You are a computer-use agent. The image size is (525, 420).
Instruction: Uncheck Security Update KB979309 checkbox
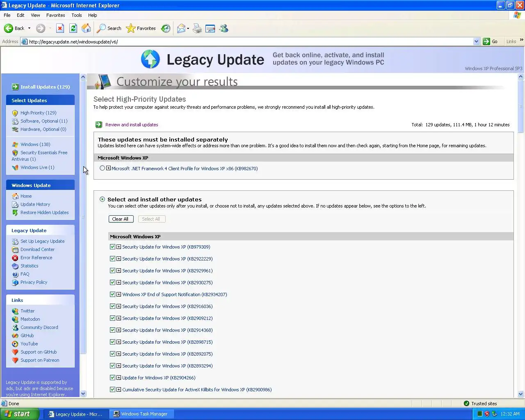112,247
